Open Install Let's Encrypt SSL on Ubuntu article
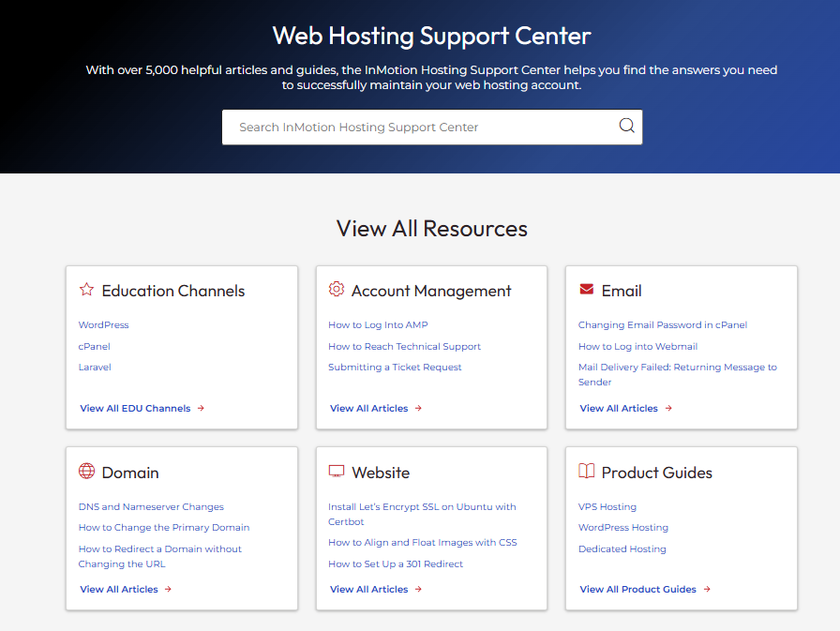This screenshot has width=840, height=631. pos(422,514)
